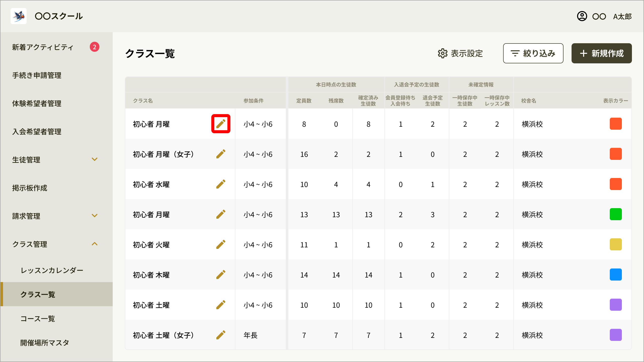Click the yellow swatch for 初心者 火曜
Viewport: 644px width, 362px height.
click(x=616, y=244)
